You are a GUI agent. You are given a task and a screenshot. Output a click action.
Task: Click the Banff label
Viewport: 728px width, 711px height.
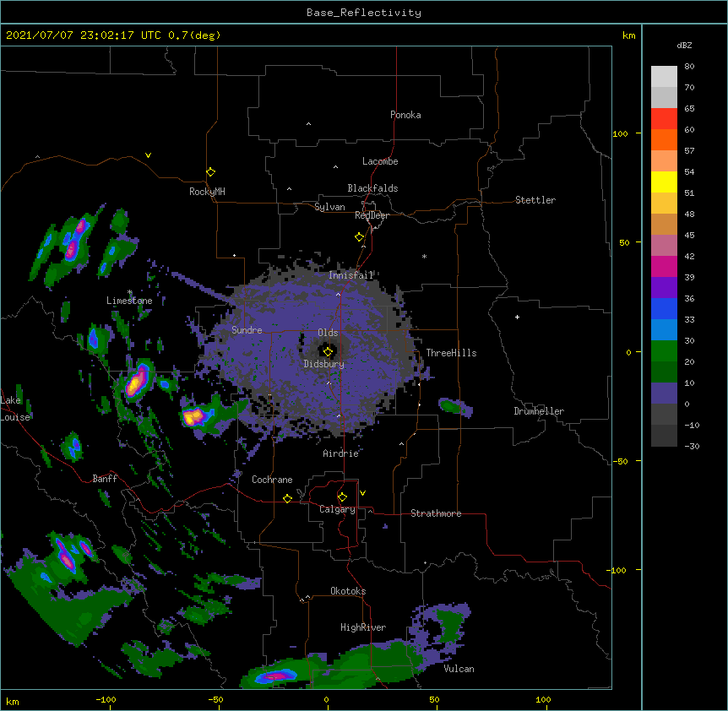105,479
